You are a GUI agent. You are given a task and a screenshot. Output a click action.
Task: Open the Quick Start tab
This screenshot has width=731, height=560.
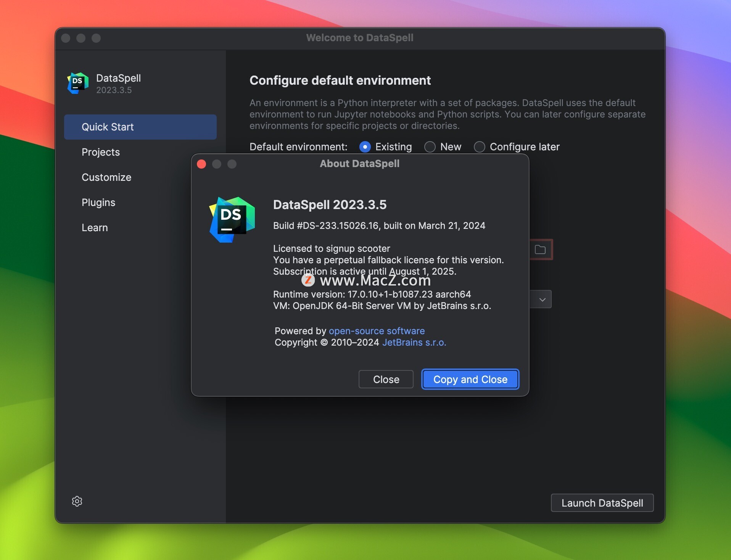(140, 127)
